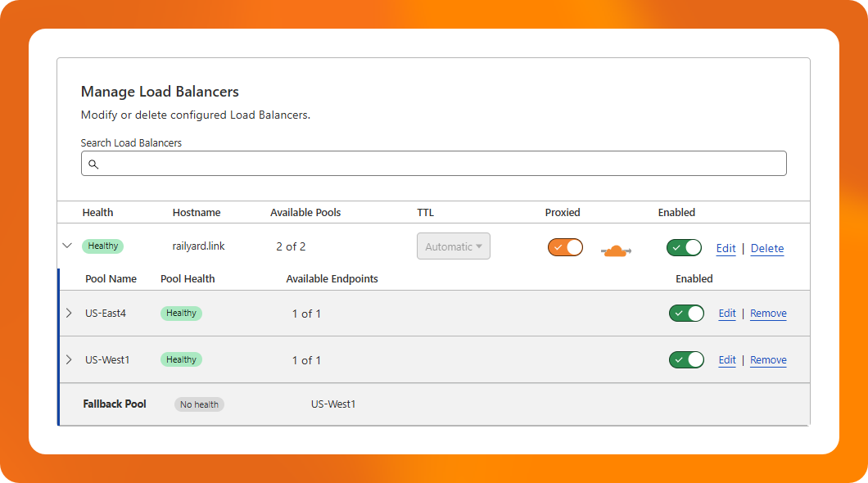868x483 pixels.
Task: Click the fallback pool value US-West1
Action: (x=333, y=404)
